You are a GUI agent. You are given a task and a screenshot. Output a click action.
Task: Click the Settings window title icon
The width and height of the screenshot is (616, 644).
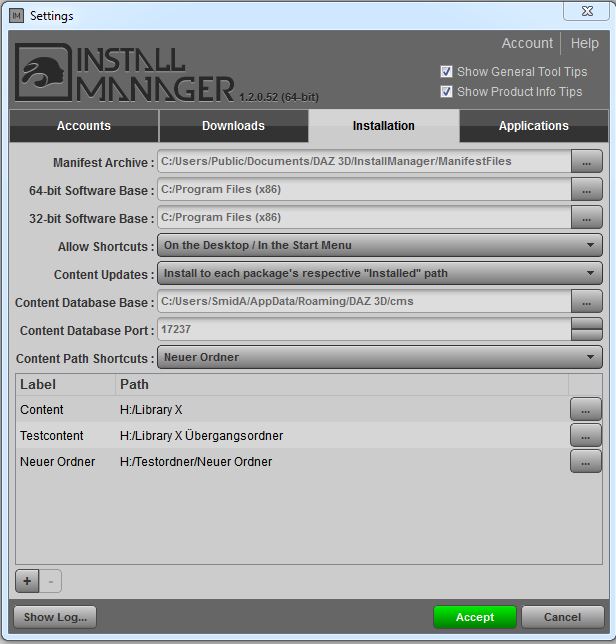(x=16, y=16)
